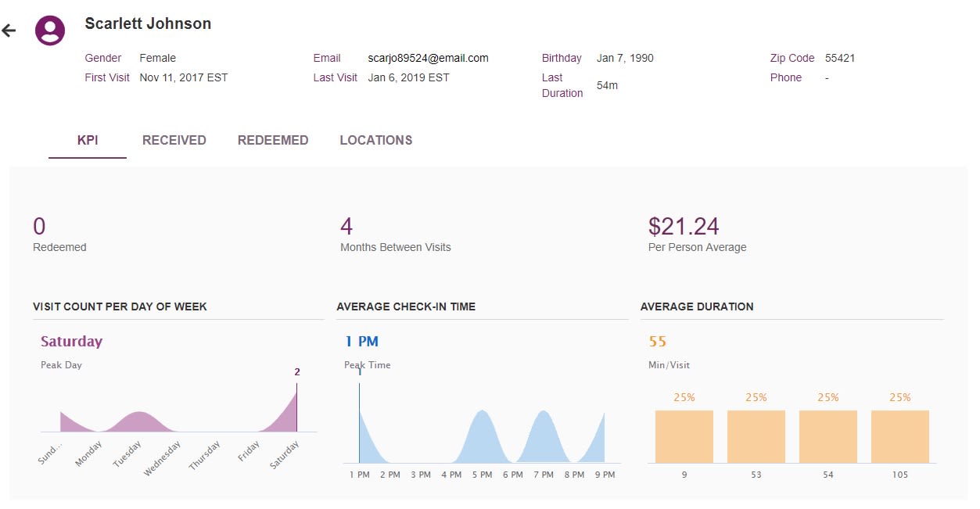Open the REDEEMED tab
The image size is (980, 509).
(273, 140)
